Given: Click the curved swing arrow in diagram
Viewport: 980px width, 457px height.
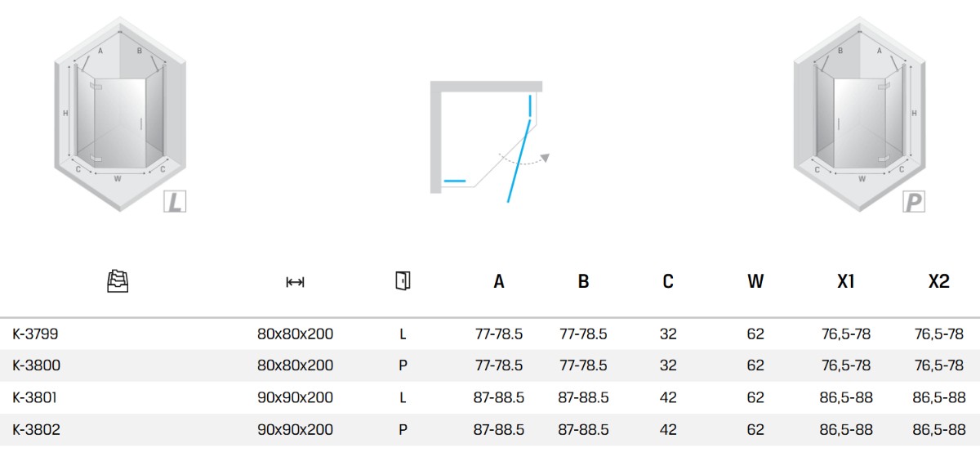Looking at the screenshot, I should (527, 159).
